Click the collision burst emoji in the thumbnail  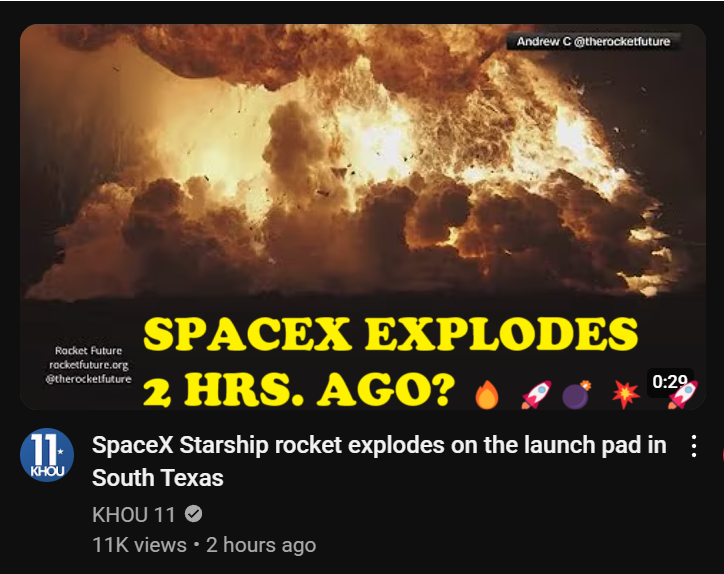pos(626,395)
